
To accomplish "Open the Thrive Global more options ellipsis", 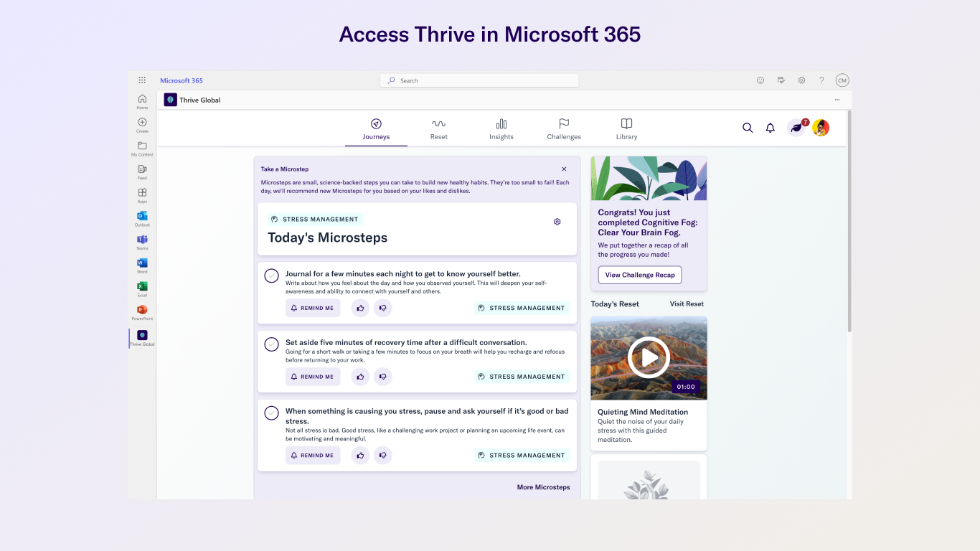I will [837, 100].
